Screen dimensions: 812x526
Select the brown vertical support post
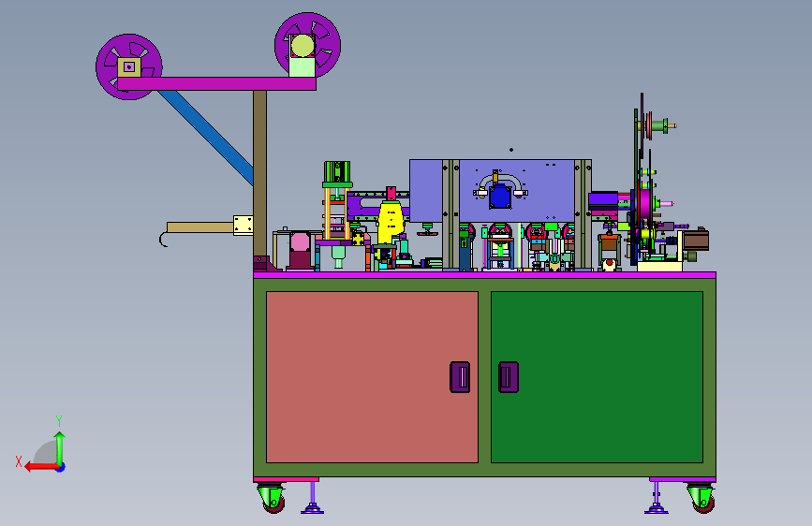[259, 176]
